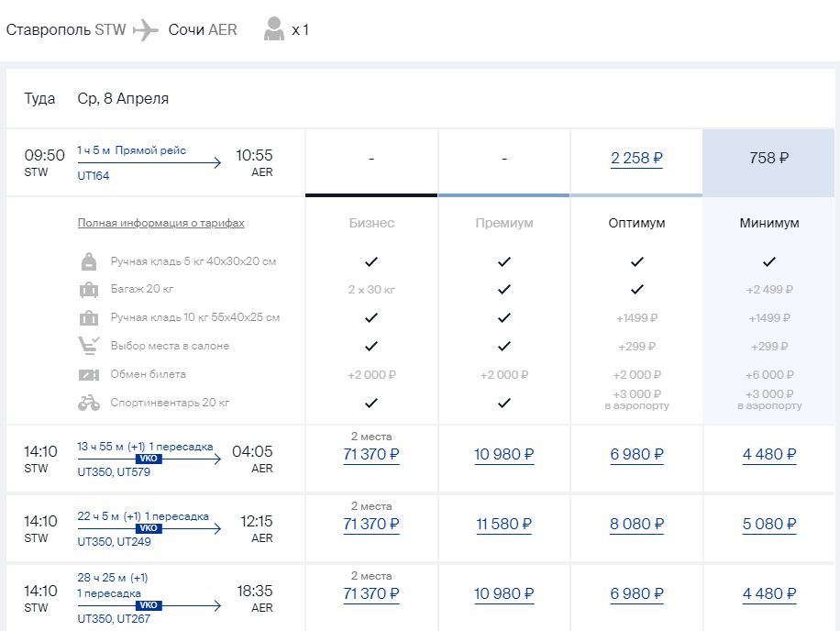Expand flight details for UT350, UT579
This screenshot has width=840, height=631.
[114, 472]
